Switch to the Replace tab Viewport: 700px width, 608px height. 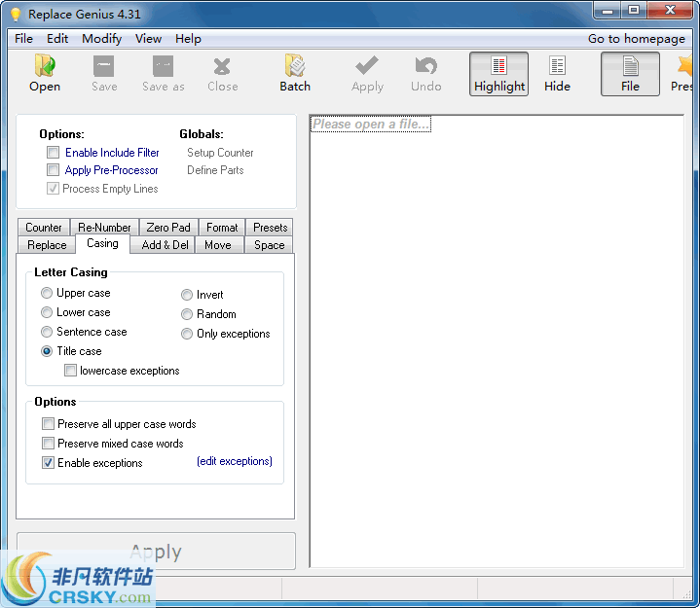47,245
